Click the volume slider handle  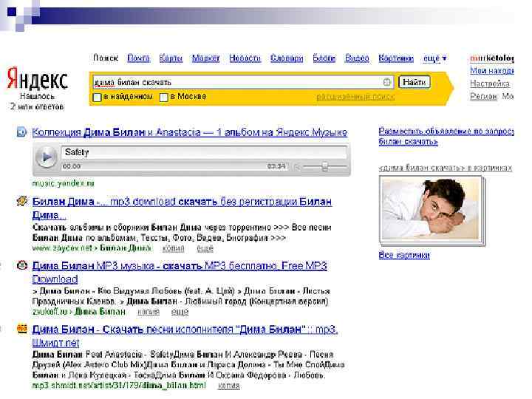pos(324,166)
